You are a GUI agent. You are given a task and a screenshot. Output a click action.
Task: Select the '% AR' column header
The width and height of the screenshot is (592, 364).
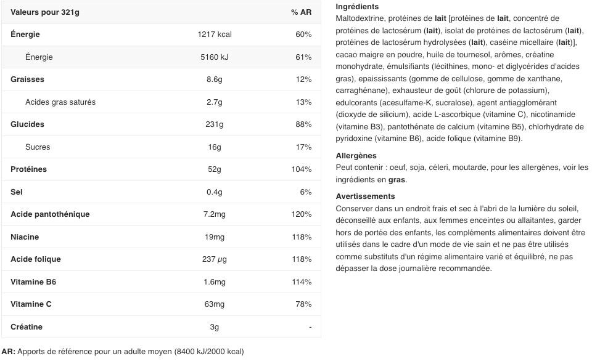pyautogui.click(x=301, y=12)
